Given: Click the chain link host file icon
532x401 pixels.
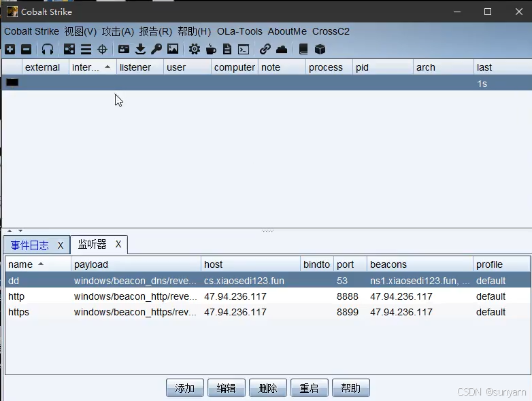Looking at the screenshot, I should click(265, 50).
